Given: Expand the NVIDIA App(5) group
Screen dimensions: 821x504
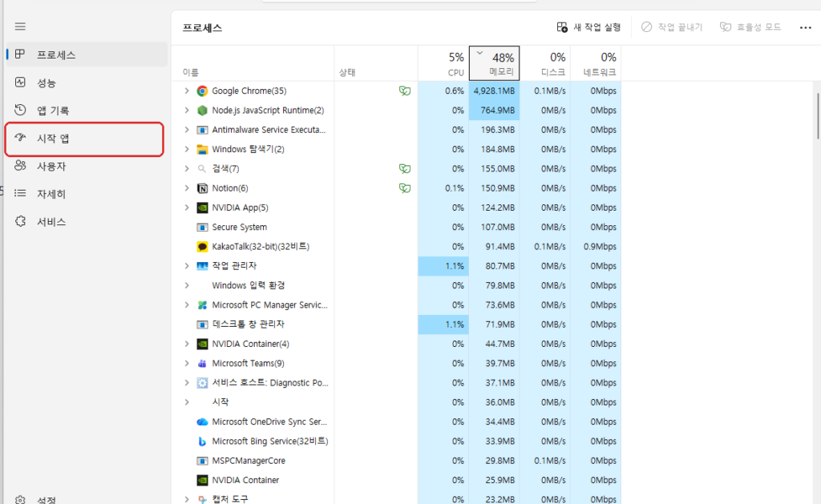Looking at the screenshot, I should tap(186, 208).
